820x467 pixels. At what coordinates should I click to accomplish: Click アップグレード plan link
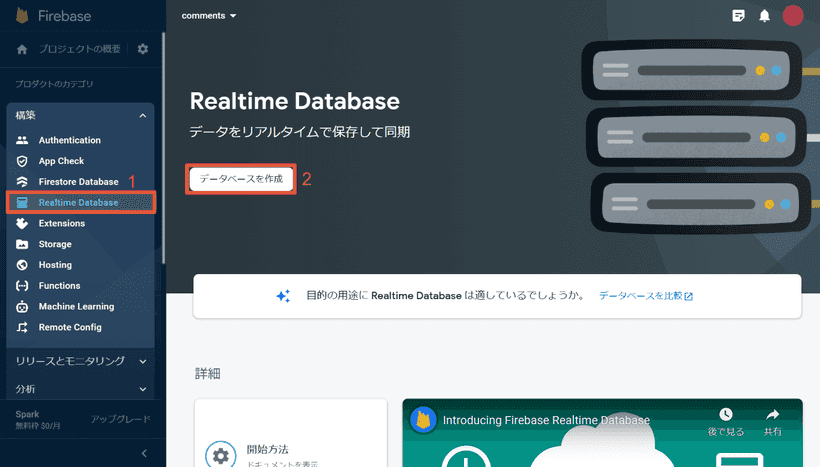(120, 419)
